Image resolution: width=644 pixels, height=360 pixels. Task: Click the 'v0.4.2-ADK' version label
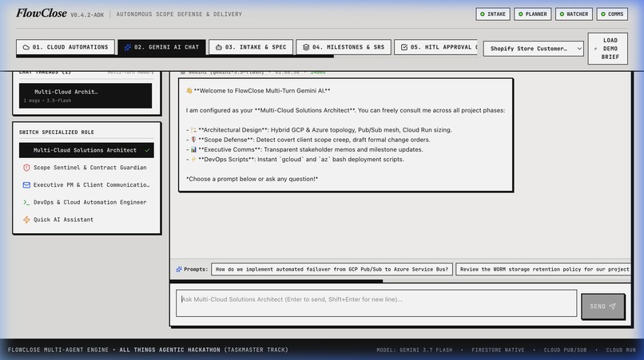tap(87, 15)
